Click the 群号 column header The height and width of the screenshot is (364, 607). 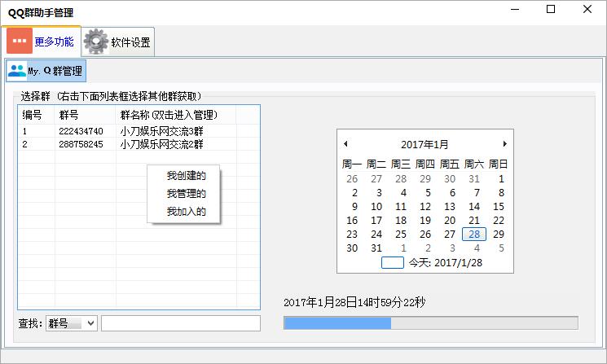(86, 115)
